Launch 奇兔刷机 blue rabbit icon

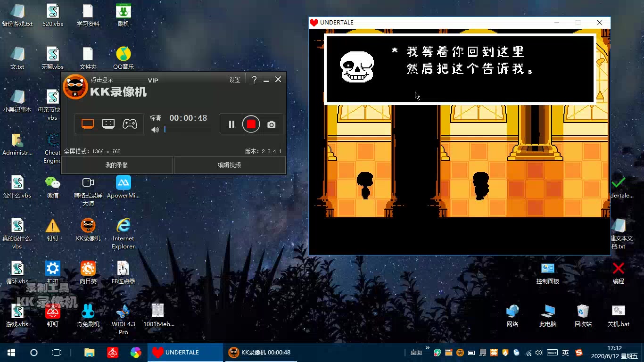[x=88, y=316]
